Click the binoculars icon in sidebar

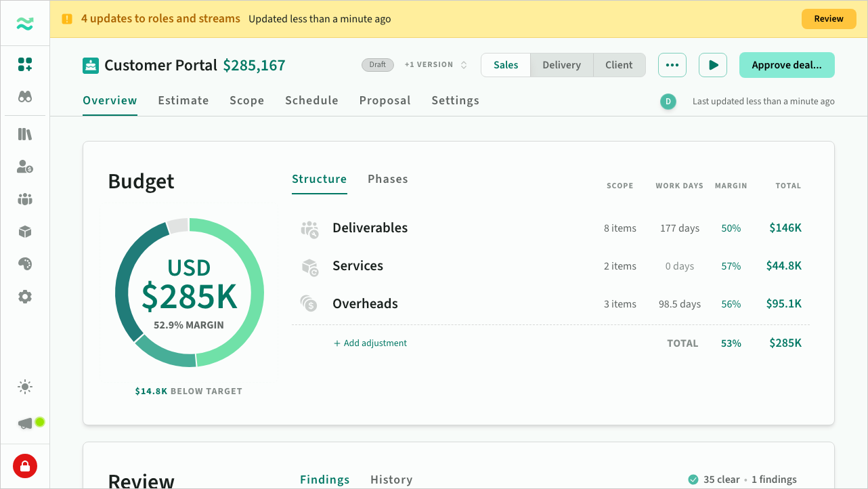25,97
